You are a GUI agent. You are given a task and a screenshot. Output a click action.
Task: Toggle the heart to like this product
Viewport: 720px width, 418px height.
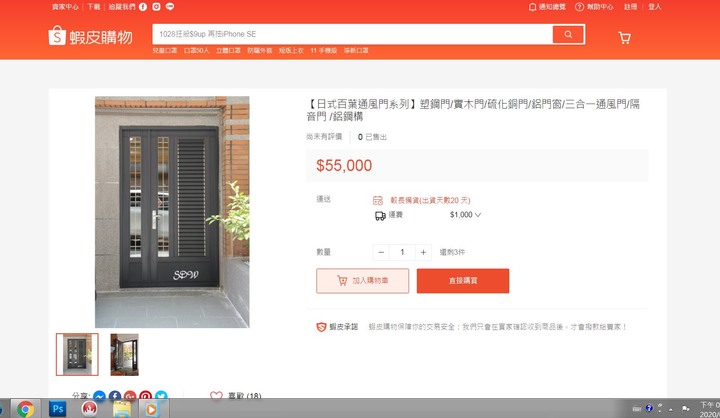tap(216, 395)
